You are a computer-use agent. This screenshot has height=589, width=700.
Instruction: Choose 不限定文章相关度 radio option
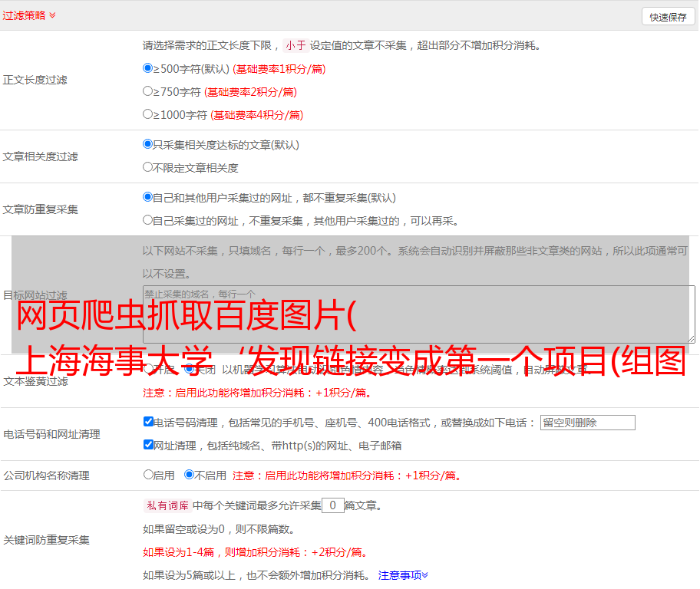148,167
